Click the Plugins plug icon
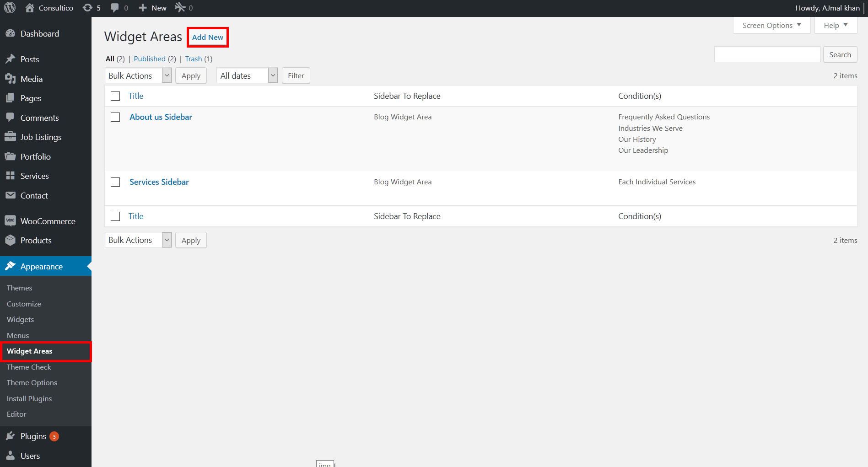Viewport: 868px width, 467px height. pyautogui.click(x=10, y=436)
